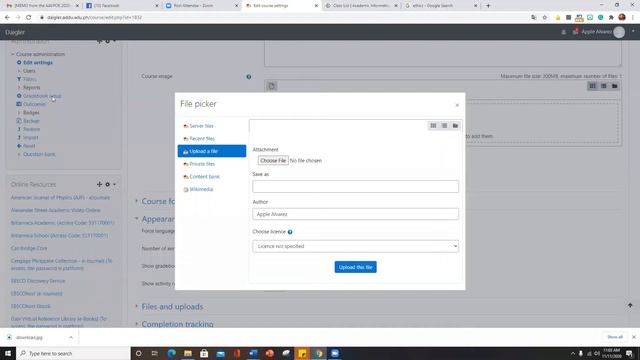Open Import in course administration
The height and width of the screenshot is (360, 640).
pos(30,138)
